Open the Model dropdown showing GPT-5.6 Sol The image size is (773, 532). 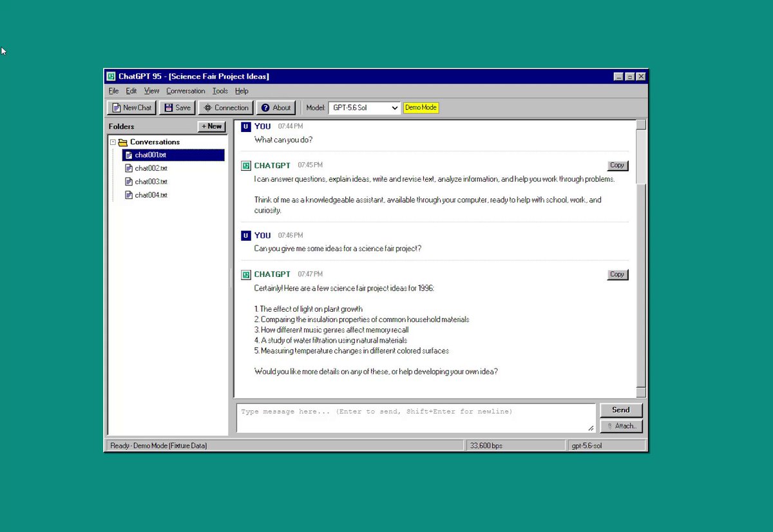click(365, 108)
